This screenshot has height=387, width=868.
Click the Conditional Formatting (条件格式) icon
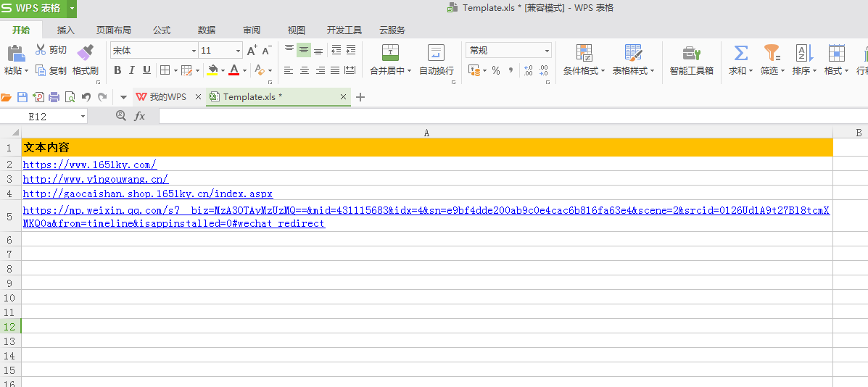point(584,53)
